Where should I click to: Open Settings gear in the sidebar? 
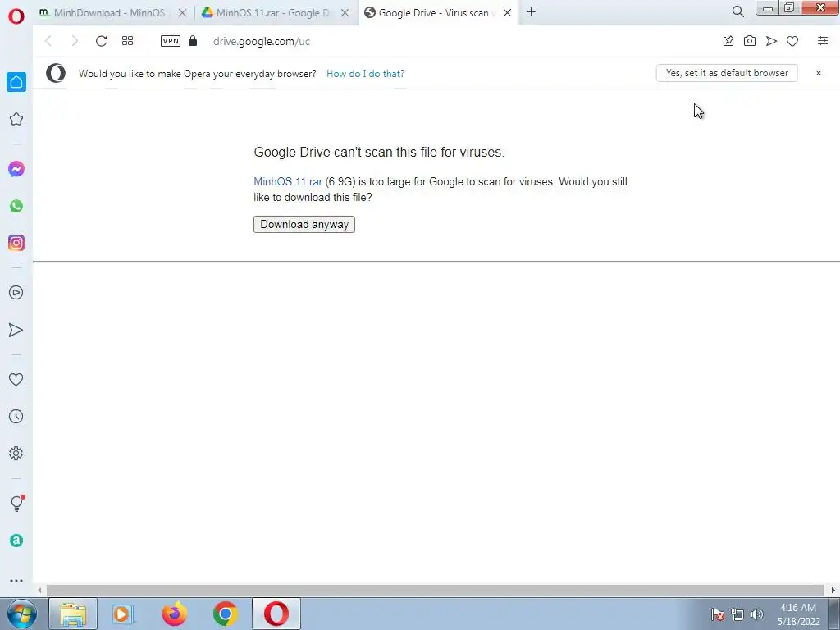tap(16, 453)
